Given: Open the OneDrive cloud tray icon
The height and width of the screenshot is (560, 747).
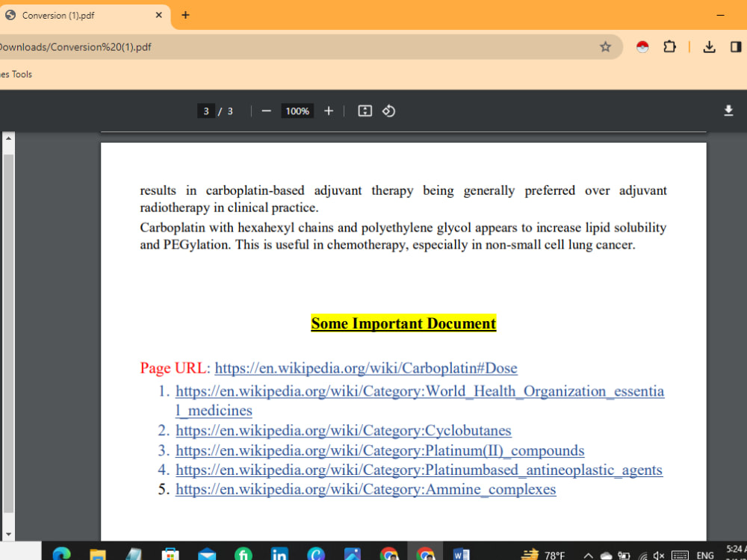Looking at the screenshot, I should pyautogui.click(x=606, y=556).
